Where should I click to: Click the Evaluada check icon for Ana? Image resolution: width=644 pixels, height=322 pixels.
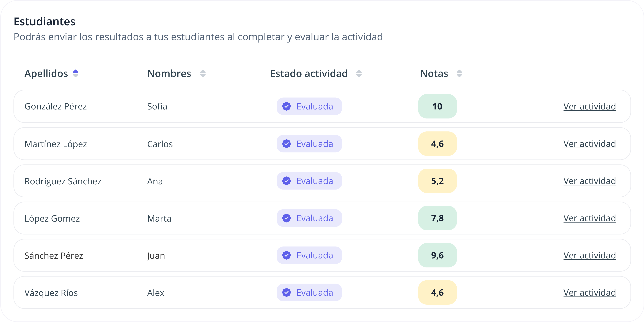click(287, 181)
